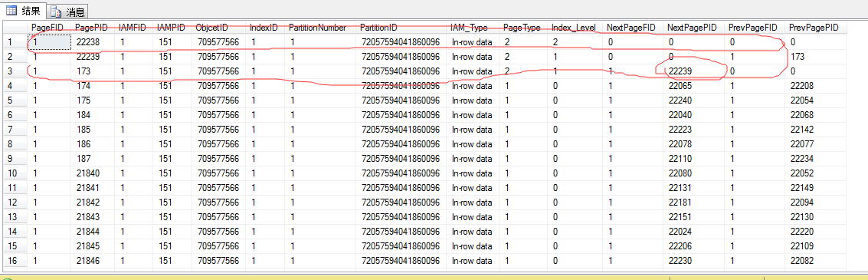
Task: Click the IAMPID column header
Action: (x=172, y=27)
